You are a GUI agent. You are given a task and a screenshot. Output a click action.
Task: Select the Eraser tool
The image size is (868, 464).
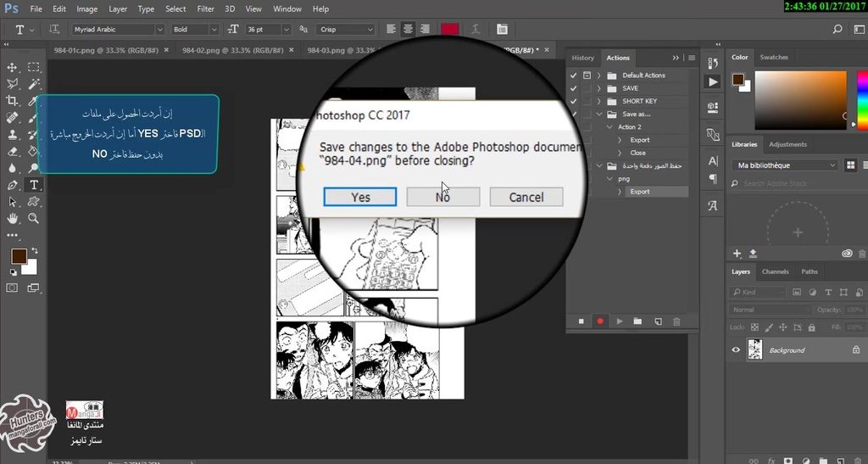coord(12,151)
